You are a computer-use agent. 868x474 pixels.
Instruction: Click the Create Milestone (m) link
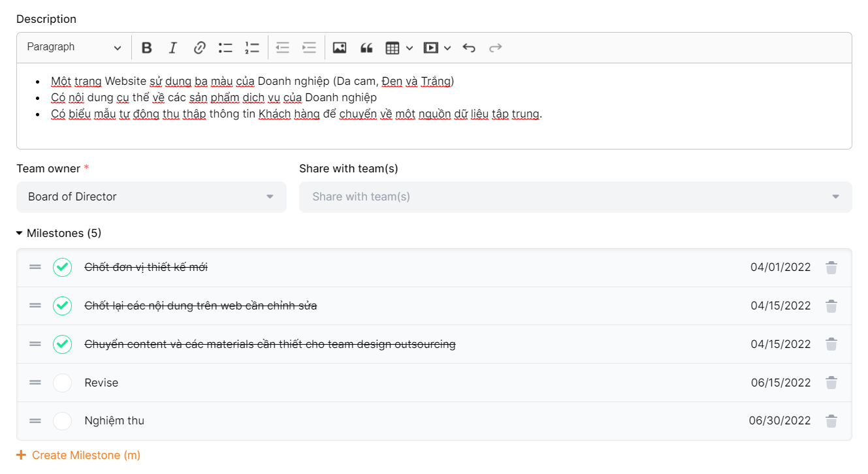pos(78,455)
